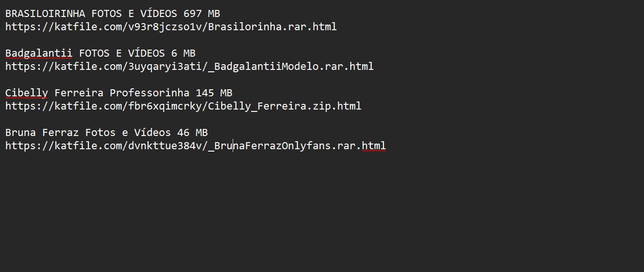This screenshot has width=644, height=272.
Task: Click the underlined html at the end of the last URL
Action: 374,146
